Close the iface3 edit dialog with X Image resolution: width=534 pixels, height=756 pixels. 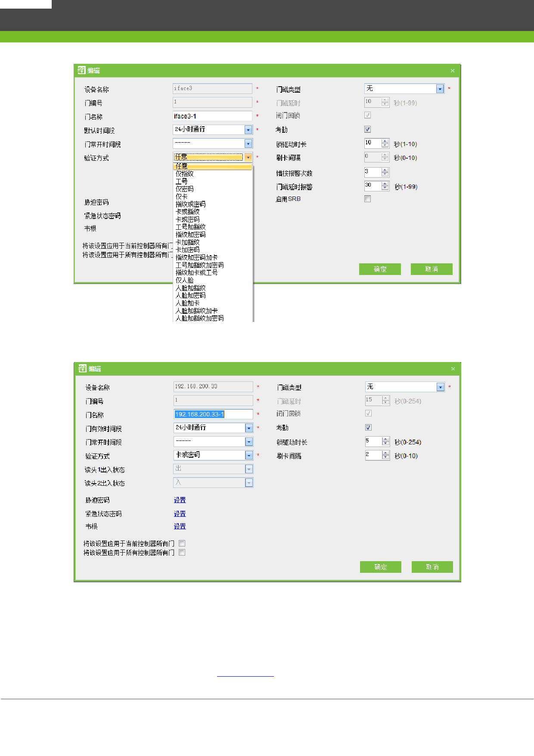(x=452, y=71)
